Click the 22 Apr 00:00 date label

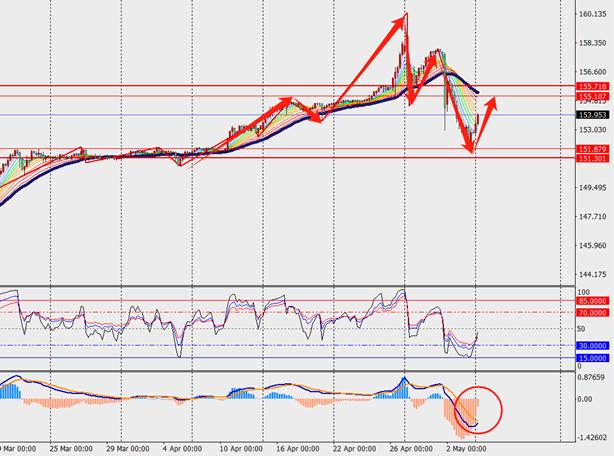tap(354, 449)
